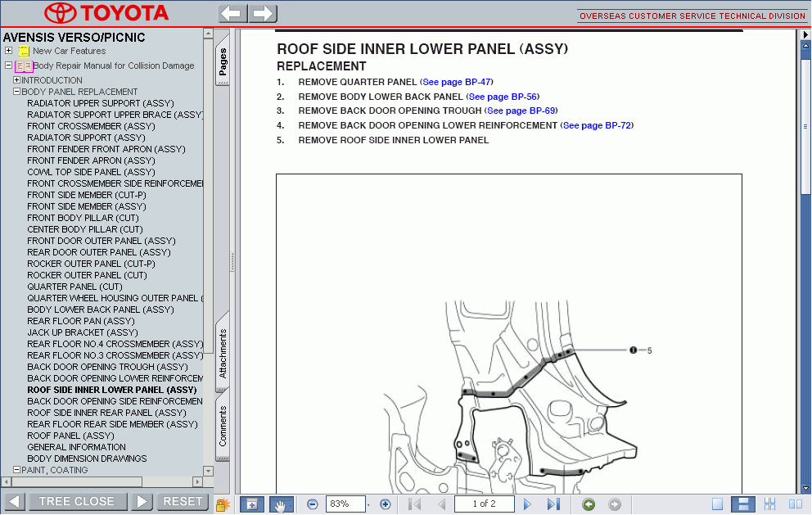
Task: Expand the New Car Features node
Action: pyautogui.click(x=9, y=51)
